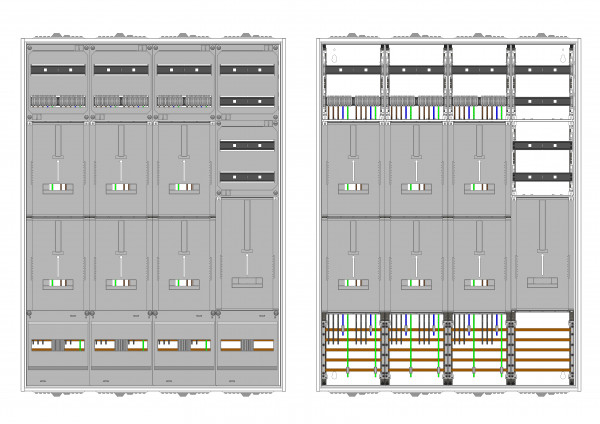This screenshot has width=600, height=424.
Task: Select left cabinet's first column top black DIN rail
Action: [58, 70]
